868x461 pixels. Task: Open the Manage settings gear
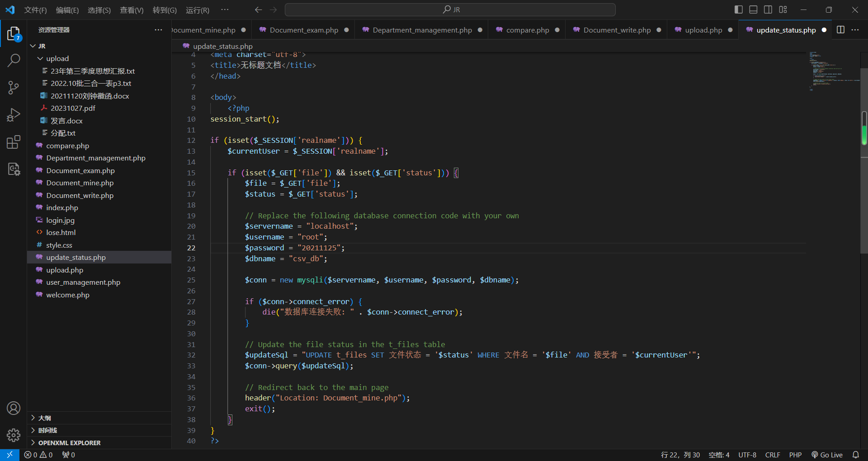point(14,435)
